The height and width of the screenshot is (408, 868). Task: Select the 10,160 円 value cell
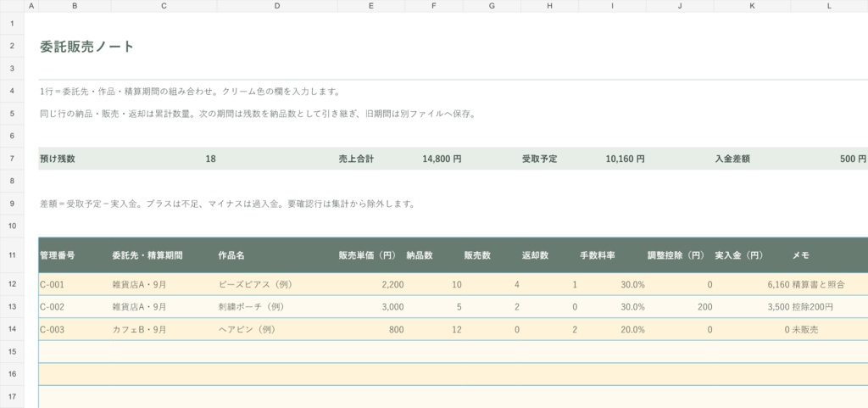coord(612,159)
